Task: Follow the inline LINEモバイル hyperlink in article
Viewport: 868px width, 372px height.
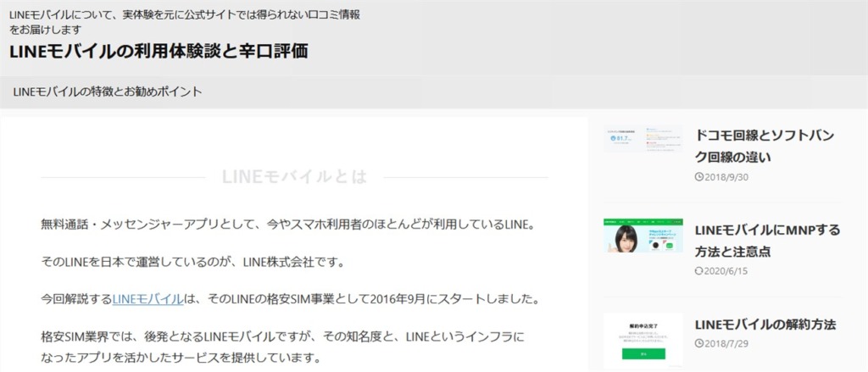Action: tap(147, 299)
